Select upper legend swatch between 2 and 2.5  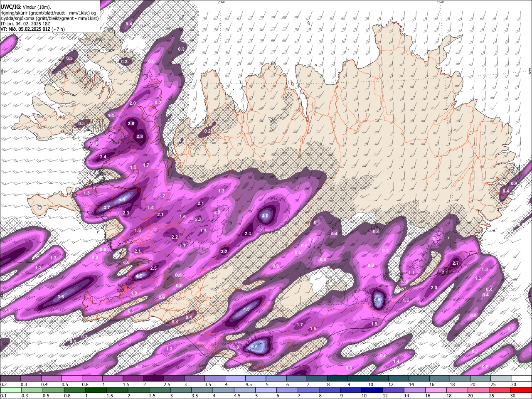(153, 379)
